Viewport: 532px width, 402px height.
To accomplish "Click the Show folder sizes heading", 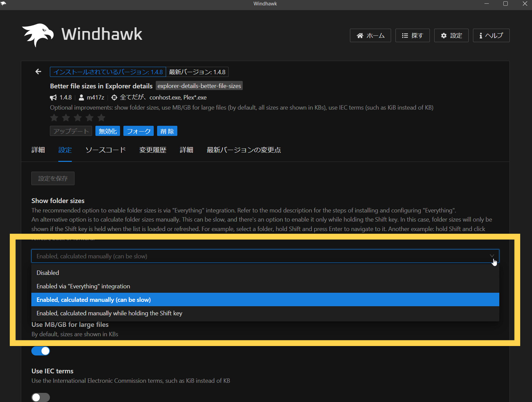I will [x=58, y=201].
